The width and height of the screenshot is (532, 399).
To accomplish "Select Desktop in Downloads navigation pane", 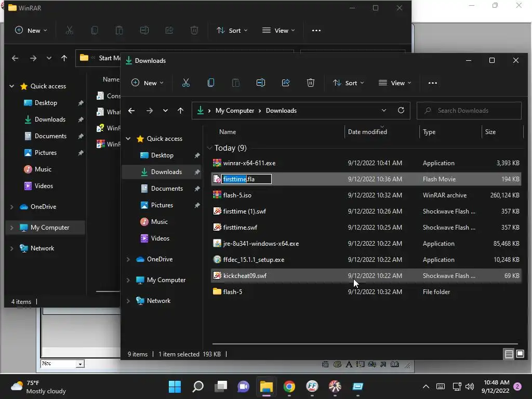I will coord(162,155).
